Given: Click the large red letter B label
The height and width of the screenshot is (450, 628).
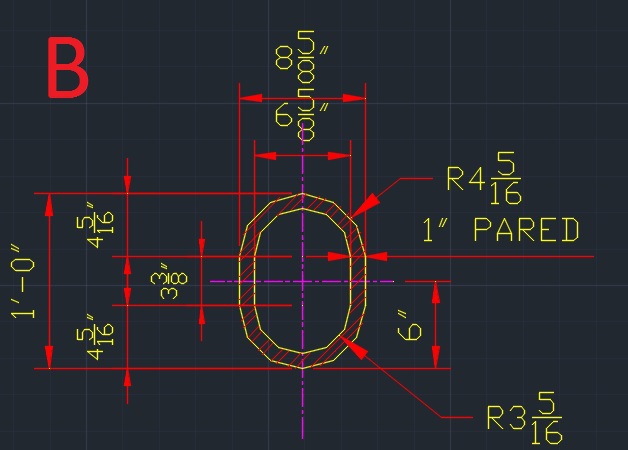Looking at the screenshot, I should tap(67, 69).
